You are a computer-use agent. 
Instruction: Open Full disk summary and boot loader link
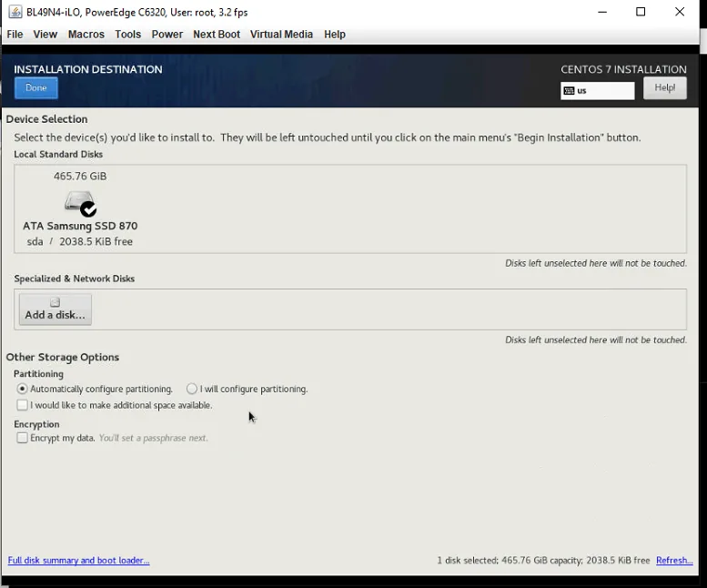78,560
